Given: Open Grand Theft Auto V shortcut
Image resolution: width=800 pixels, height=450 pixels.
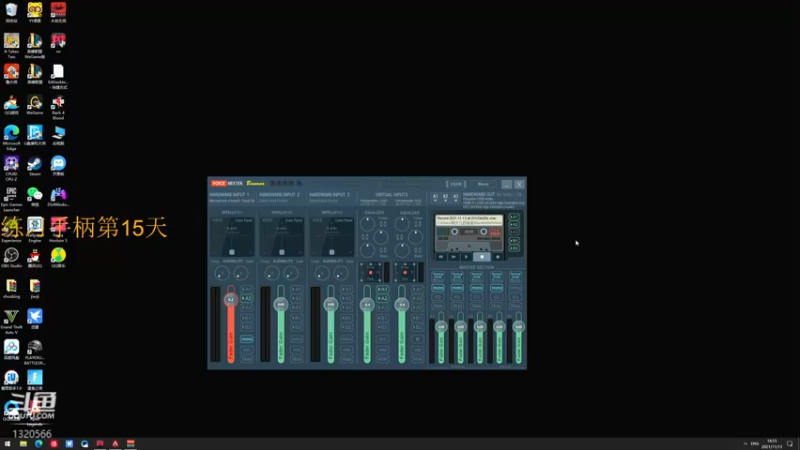Looking at the screenshot, I should 11,321.
